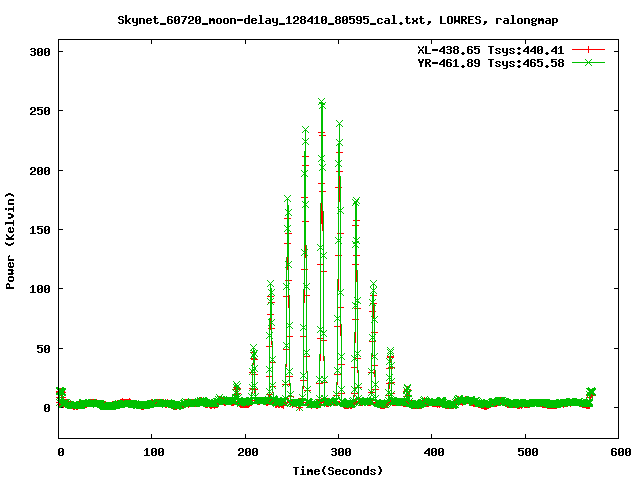Viewport: 640px width, 480px height.
Task: Click the green YR legend line sample
Action: (x=588, y=62)
